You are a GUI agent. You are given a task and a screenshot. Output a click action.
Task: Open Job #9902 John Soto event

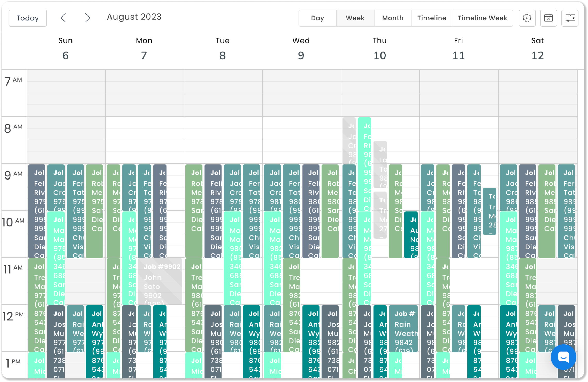pos(160,281)
